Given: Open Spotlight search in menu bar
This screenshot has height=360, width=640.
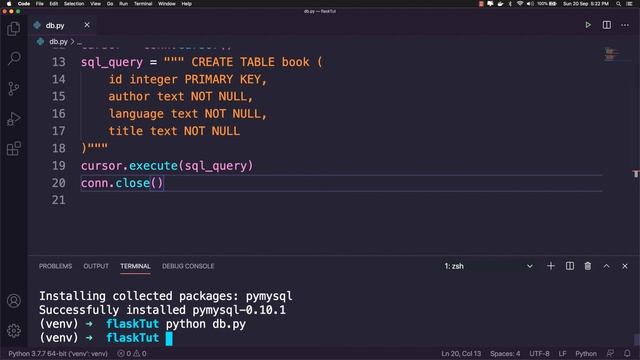Looking at the screenshot, I should pyautogui.click(x=618, y=4).
